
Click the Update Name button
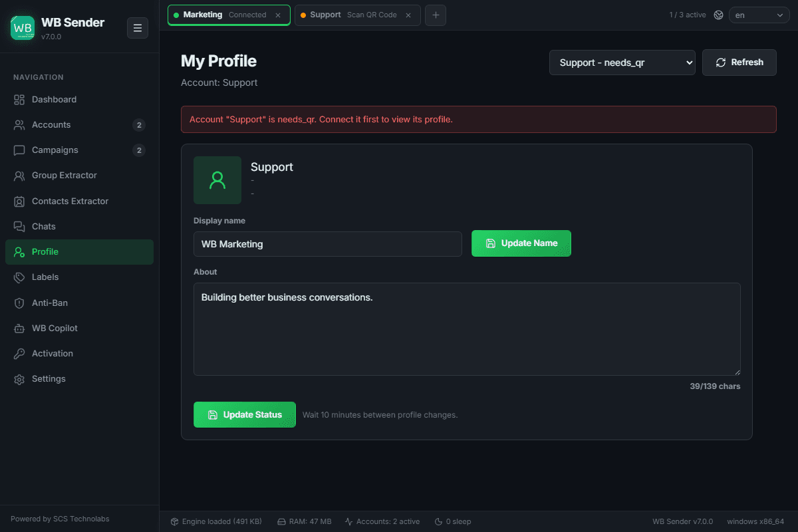click(521, 243)
